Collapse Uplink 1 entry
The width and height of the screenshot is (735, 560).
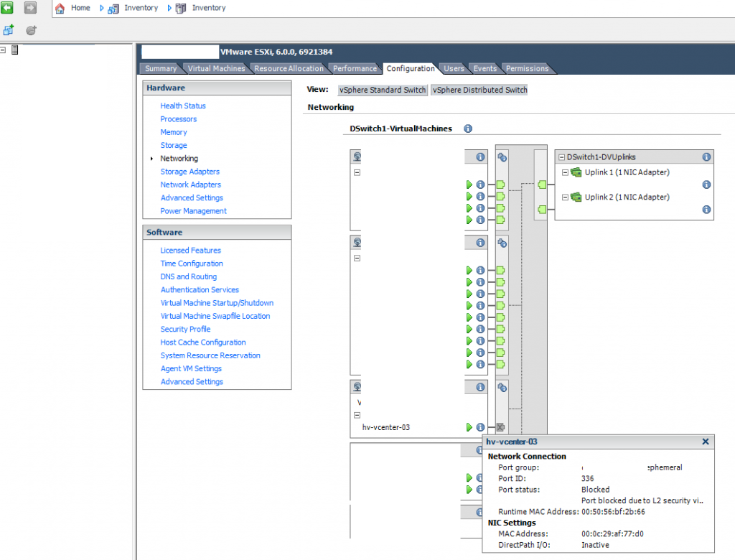click(x=566, y=172)
